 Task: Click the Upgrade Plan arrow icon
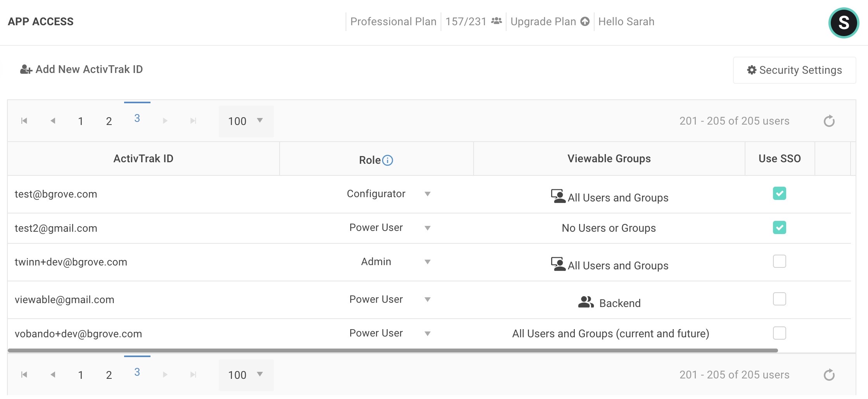click(585, 21)
